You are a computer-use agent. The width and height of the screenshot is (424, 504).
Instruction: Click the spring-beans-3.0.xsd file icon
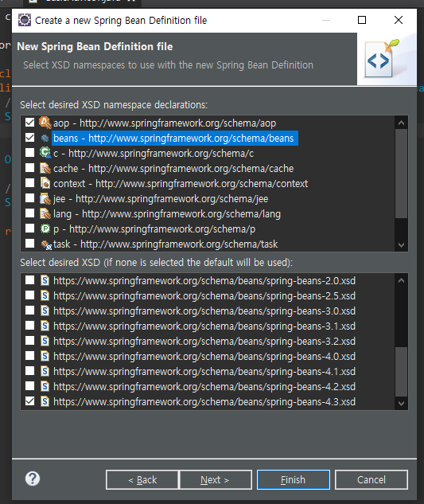(x=45, y=311)
